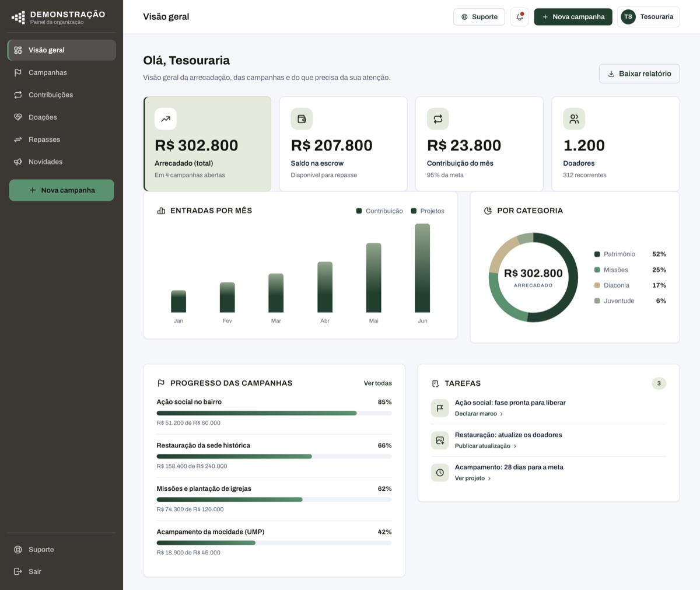Open Visão geral in the sidebar
Image resolution: width=700 pixels, height=590 pixels.
coord(62,50)
